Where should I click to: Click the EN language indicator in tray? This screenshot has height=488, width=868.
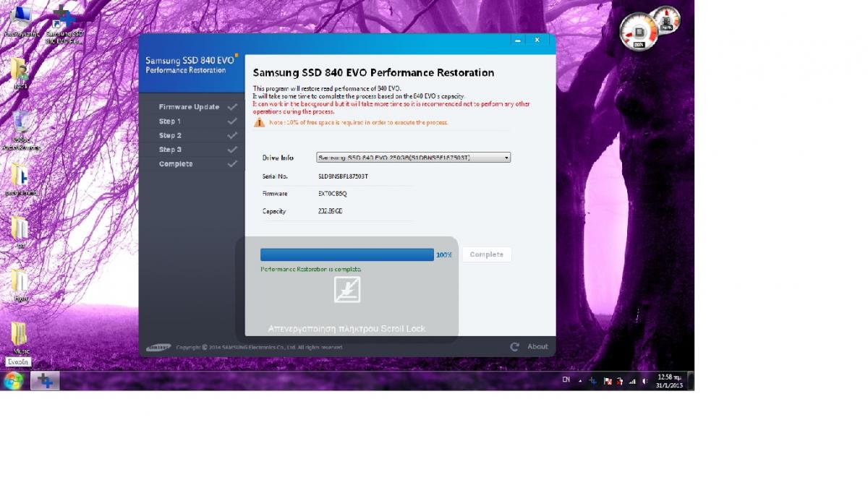point(566,380)
